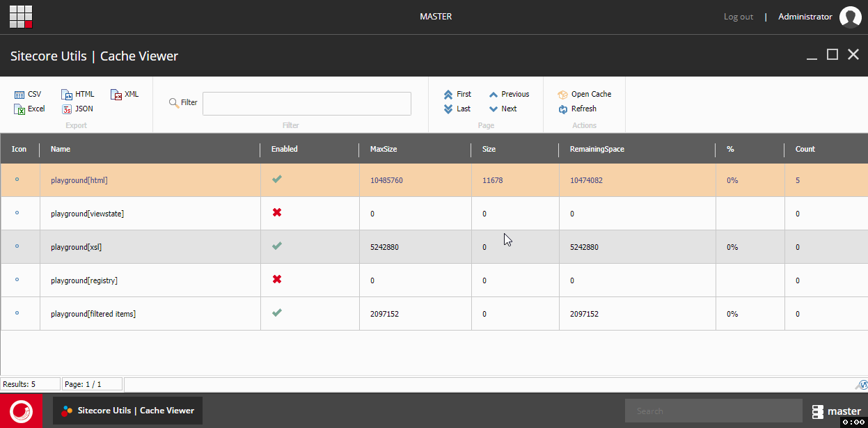
Task: Export cache list as XML
Action: [125, 94]
